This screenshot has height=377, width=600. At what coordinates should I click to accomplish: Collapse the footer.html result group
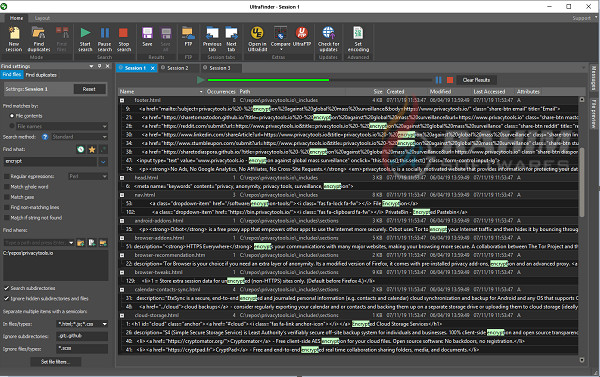tap(122, 100)
